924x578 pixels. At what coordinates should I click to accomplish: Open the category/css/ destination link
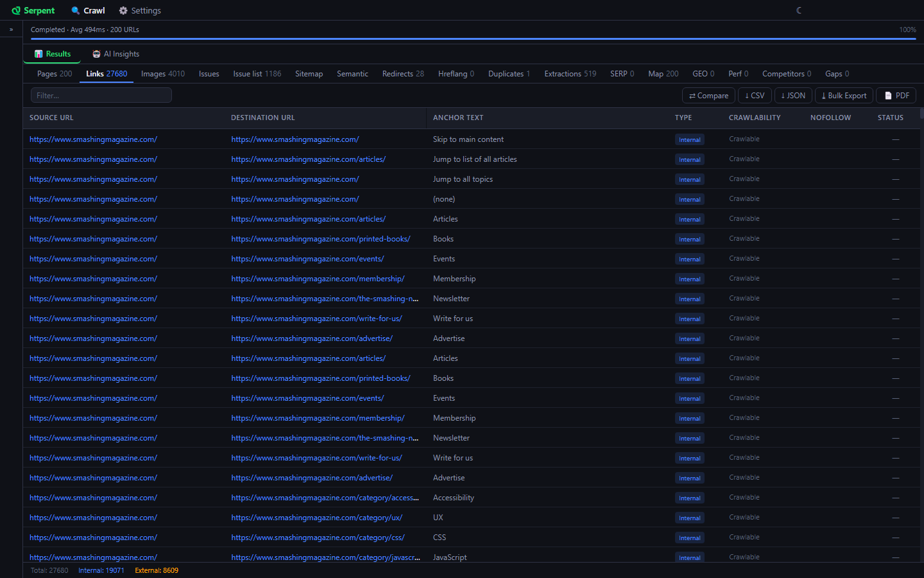coord(318,538)
